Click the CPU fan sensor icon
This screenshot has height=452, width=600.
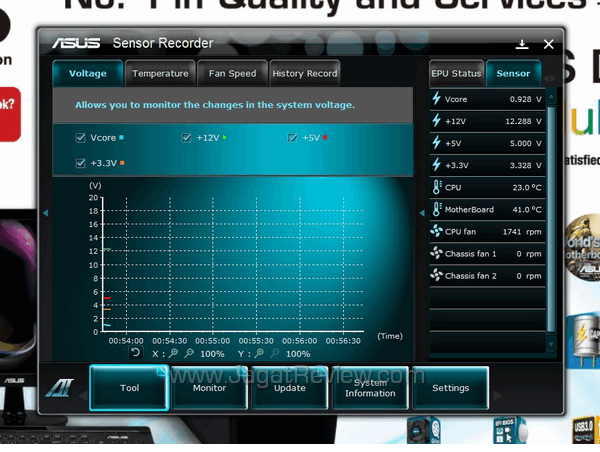436,231
